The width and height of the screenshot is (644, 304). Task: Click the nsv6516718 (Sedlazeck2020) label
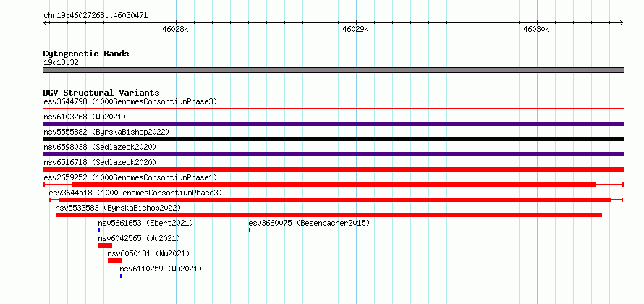pyautogui.click(x=100, y=162)
